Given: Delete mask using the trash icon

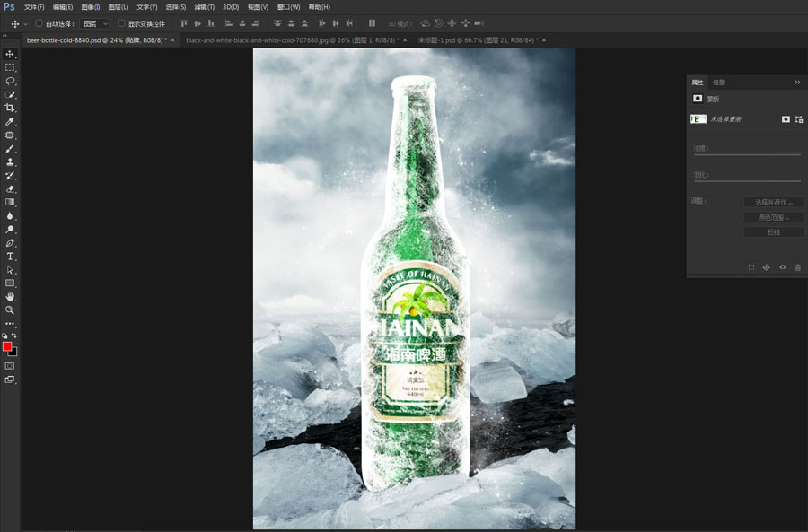Looking at the screenshot, I should (x=797, y=267).
